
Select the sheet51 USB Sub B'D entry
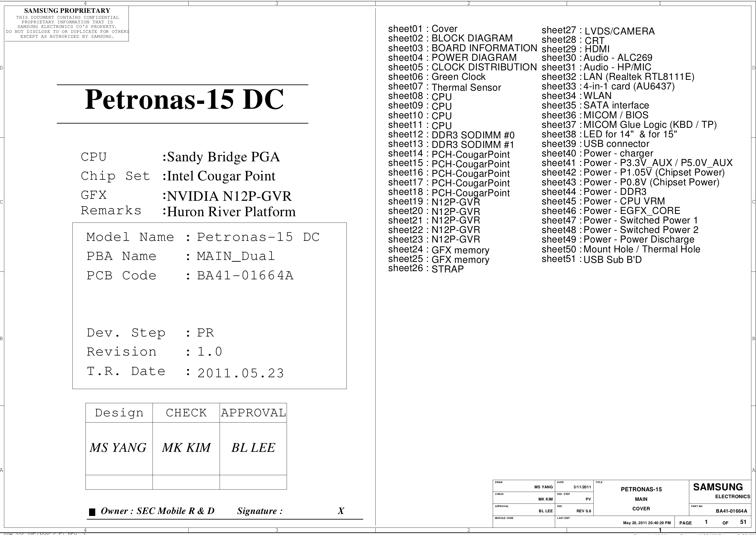(x=592, y=260)
